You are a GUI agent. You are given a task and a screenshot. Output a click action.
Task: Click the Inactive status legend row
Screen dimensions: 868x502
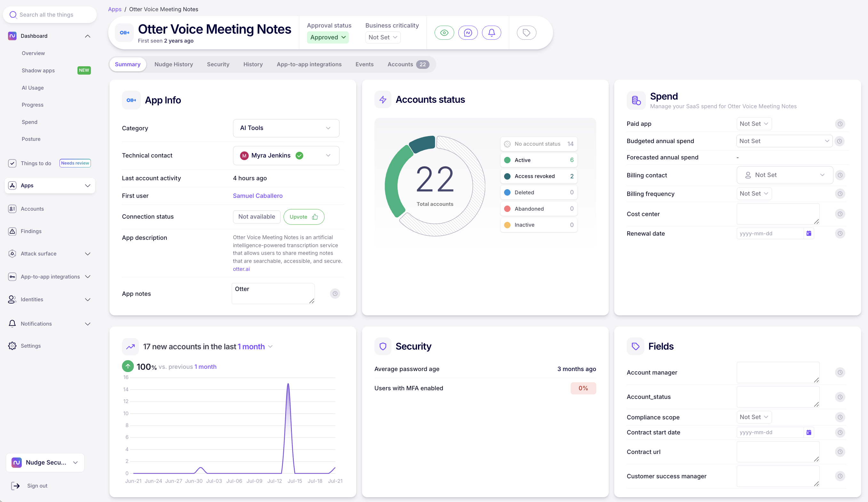539,225
